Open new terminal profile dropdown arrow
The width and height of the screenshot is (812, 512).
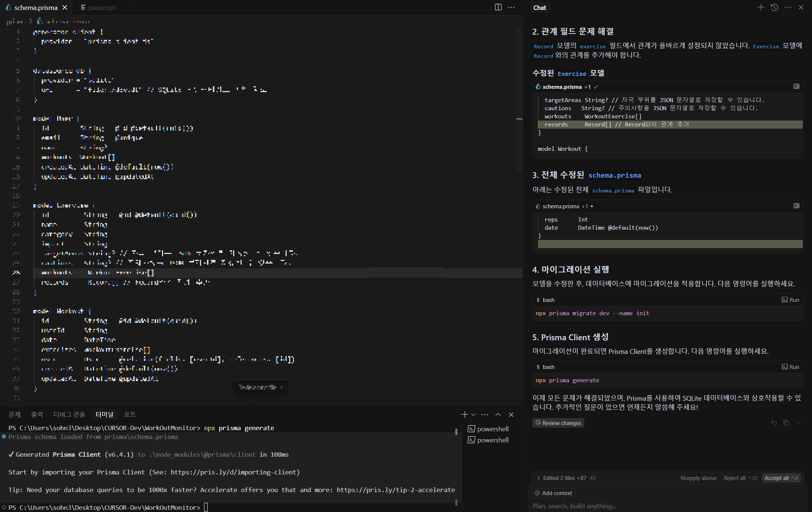tap(473, 415)
